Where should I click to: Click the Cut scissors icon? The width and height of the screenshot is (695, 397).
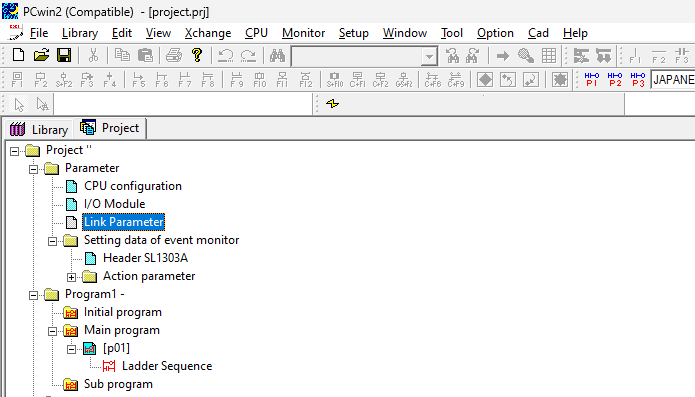point(93,55)
